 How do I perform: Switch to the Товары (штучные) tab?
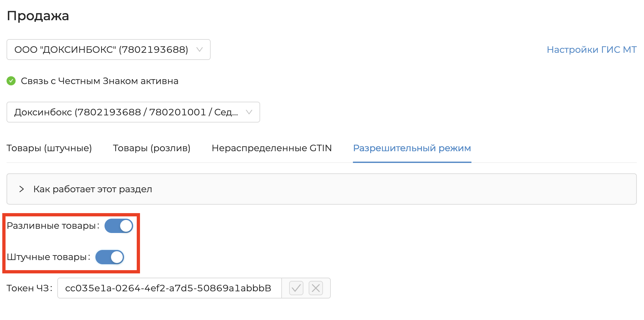click(49, 148)
